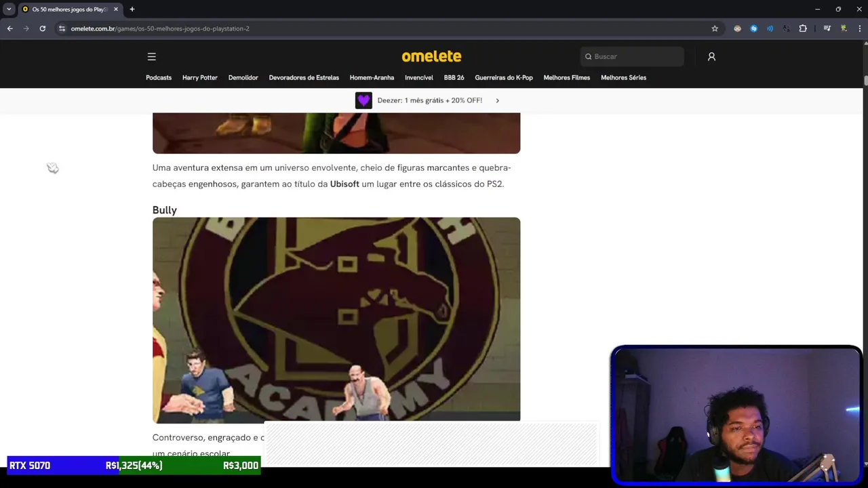Open the tab search dropdown
This screenshot has width=868, height=488.
coord(9,9)
